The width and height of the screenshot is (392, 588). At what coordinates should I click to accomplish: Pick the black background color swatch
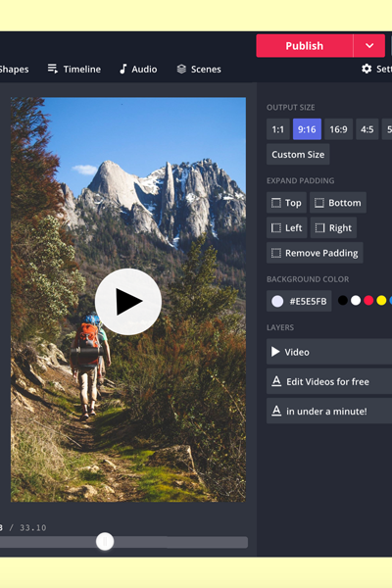342,301
